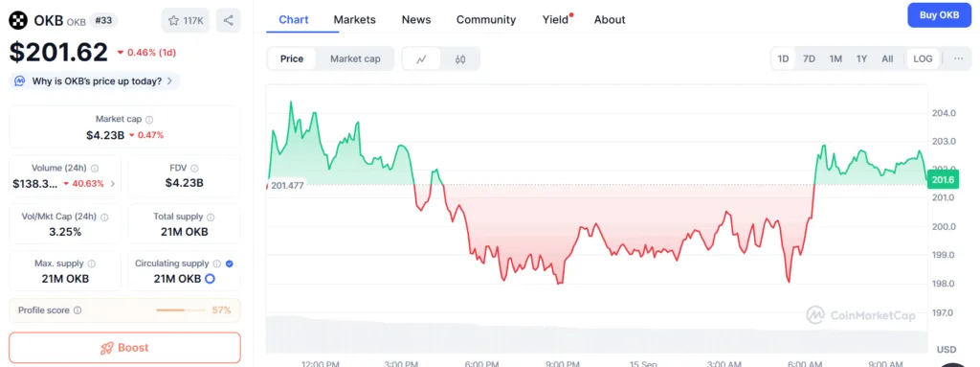Click the OKB coin logo icon
The height and width of the screenshot is (367, 980).
[x=19, y=21]
